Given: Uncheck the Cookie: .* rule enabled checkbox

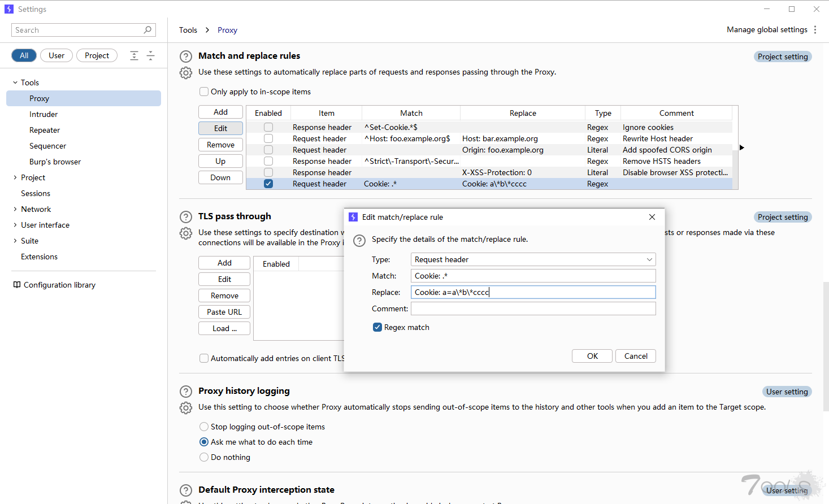Looking at the screenshot, I should point(268,184).
